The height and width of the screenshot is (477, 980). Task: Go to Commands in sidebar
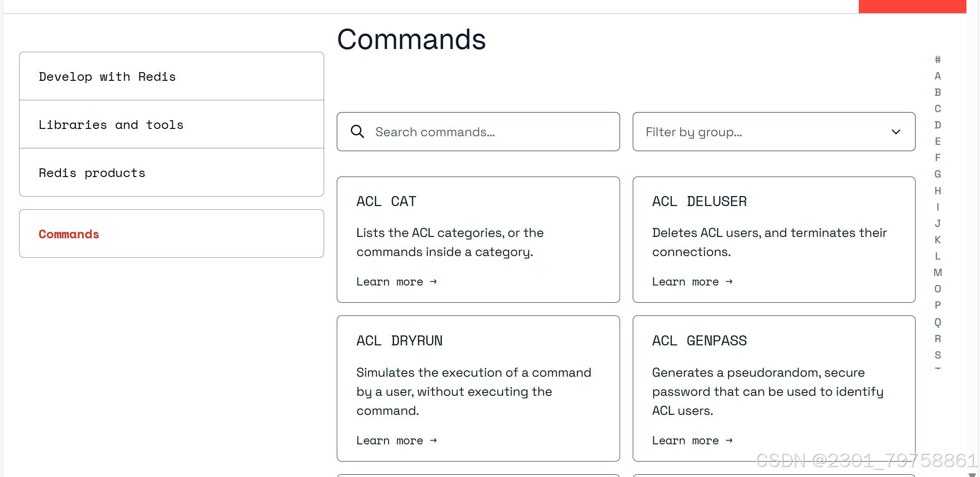(x=69, y=234)
